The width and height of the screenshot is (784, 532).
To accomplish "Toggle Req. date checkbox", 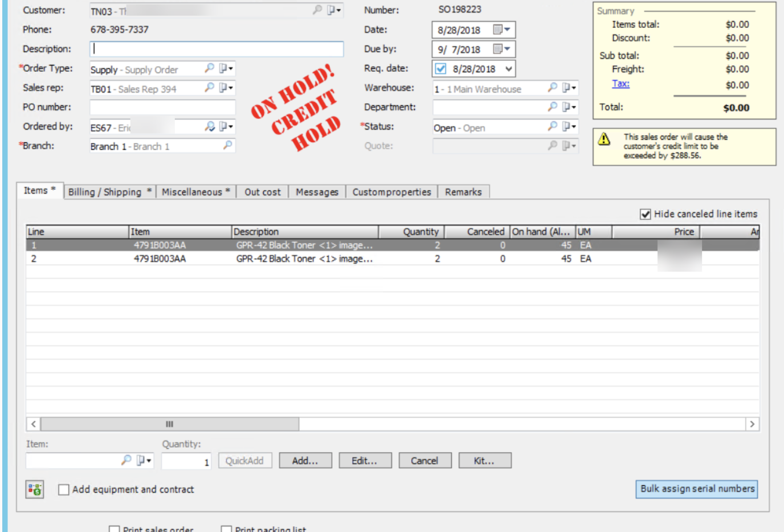I will pos(440,69).
